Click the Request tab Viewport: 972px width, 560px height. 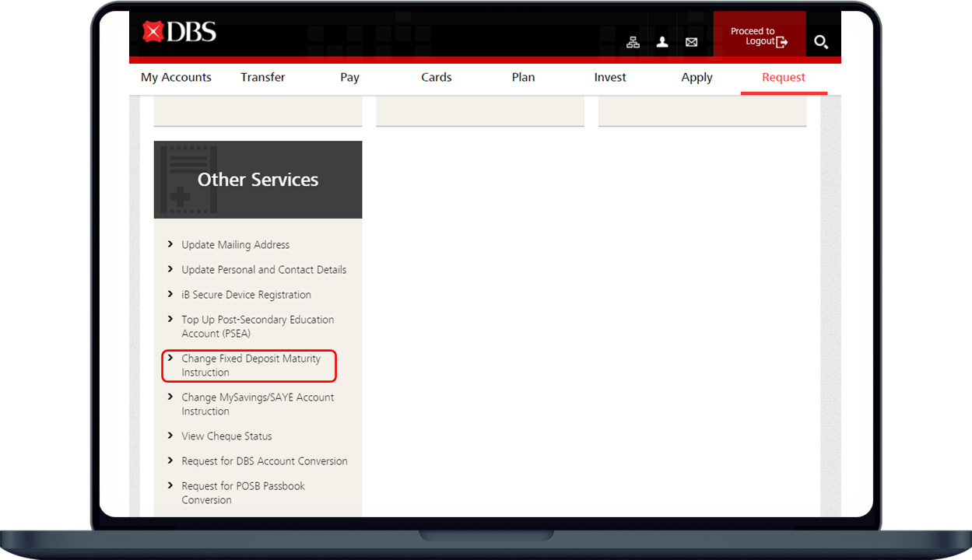point(784,77)
